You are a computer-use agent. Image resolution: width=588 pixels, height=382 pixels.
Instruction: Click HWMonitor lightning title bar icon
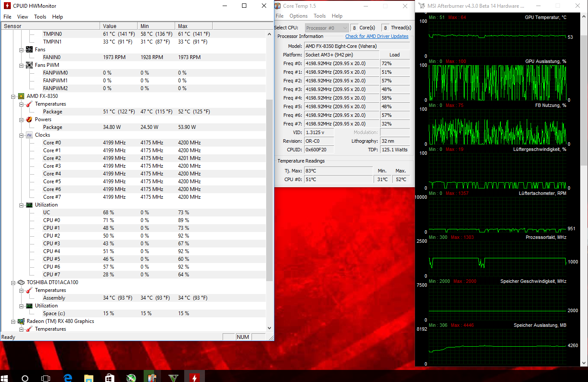pos(6,6)
